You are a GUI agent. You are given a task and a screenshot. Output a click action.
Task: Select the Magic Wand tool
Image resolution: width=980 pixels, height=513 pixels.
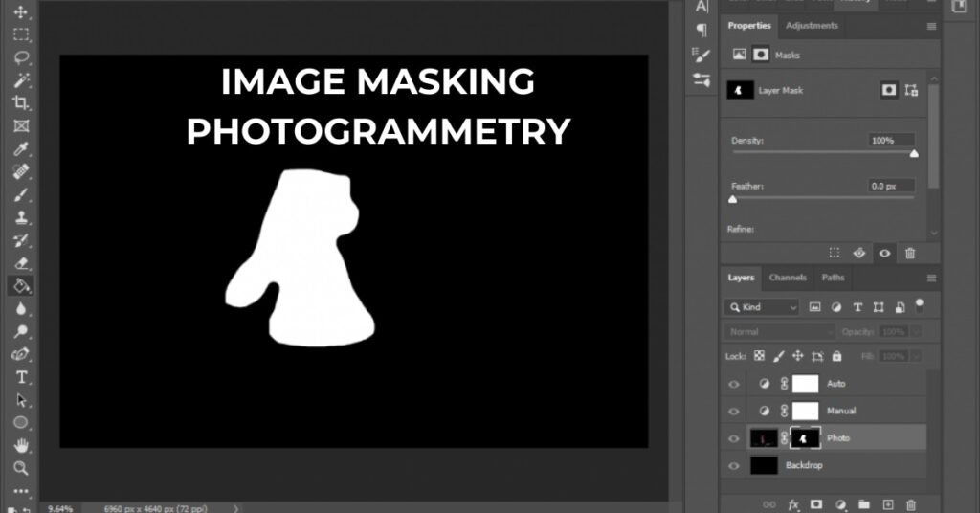point(21,80)
